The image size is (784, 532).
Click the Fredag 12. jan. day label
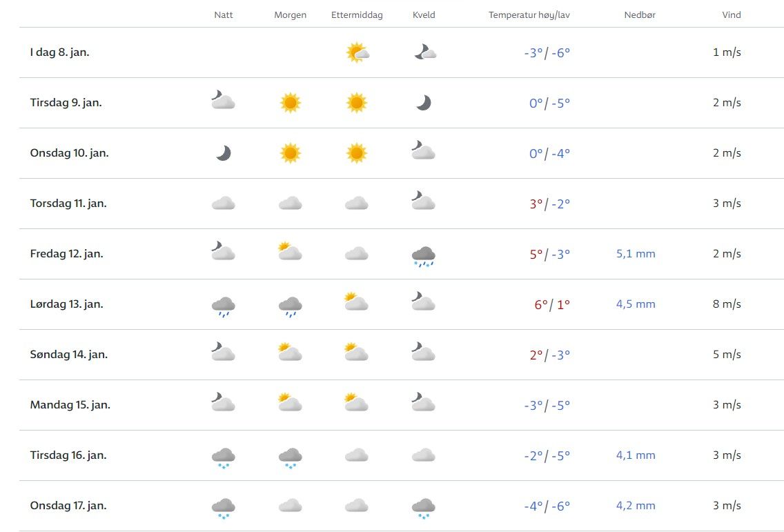point(66,254)
